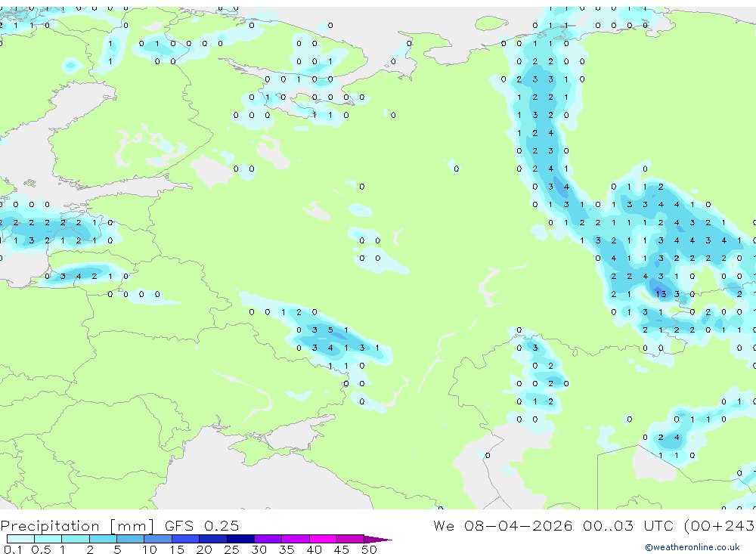
Task: Click the legend label 25
Action: click(x=231, y=549)
